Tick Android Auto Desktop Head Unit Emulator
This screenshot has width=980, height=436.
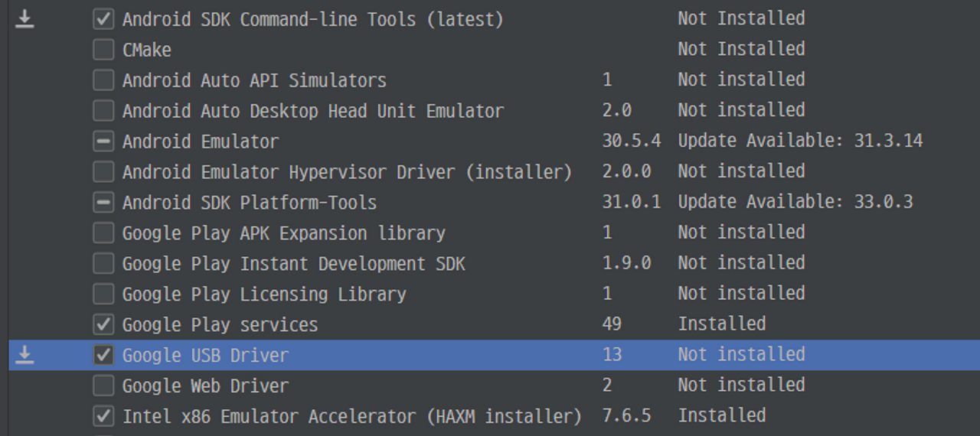pos(103,111)
